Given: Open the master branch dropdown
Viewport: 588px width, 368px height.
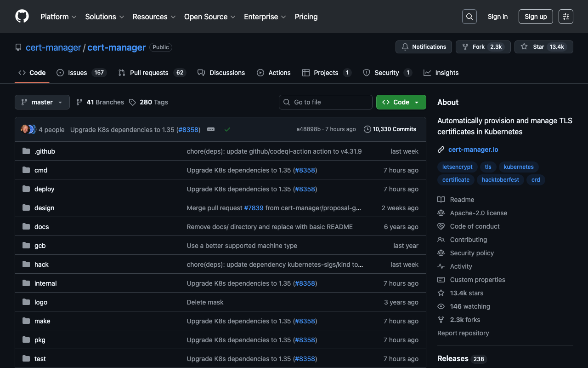Looking at the screenshot, I should [42, 102].
